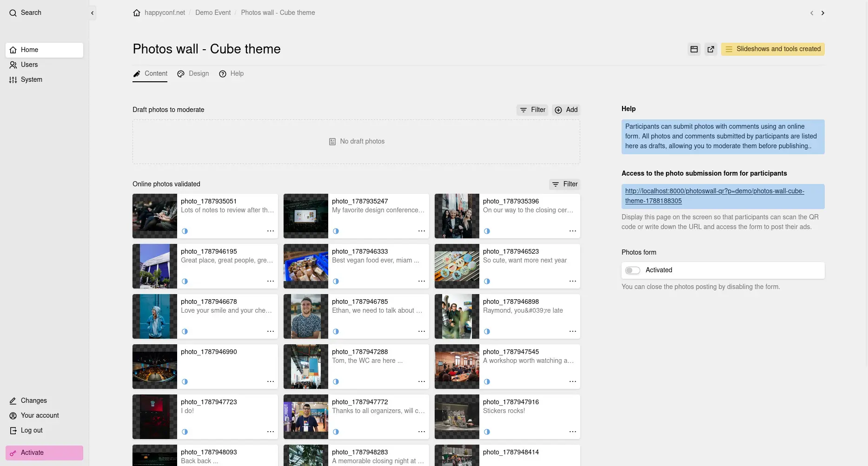Select the Content tab
Image resolution: width=868 pixels, height=466 pixels.
point(150,74)
